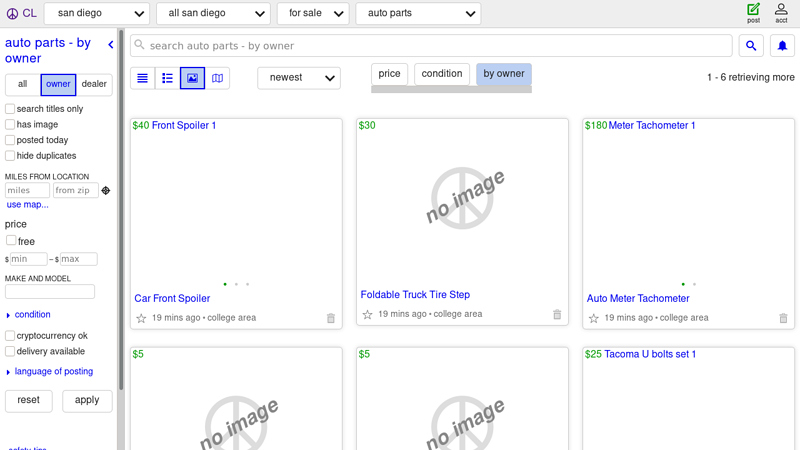Open the post listing pencil icon
800x450 pixels.
pos(754,13)
